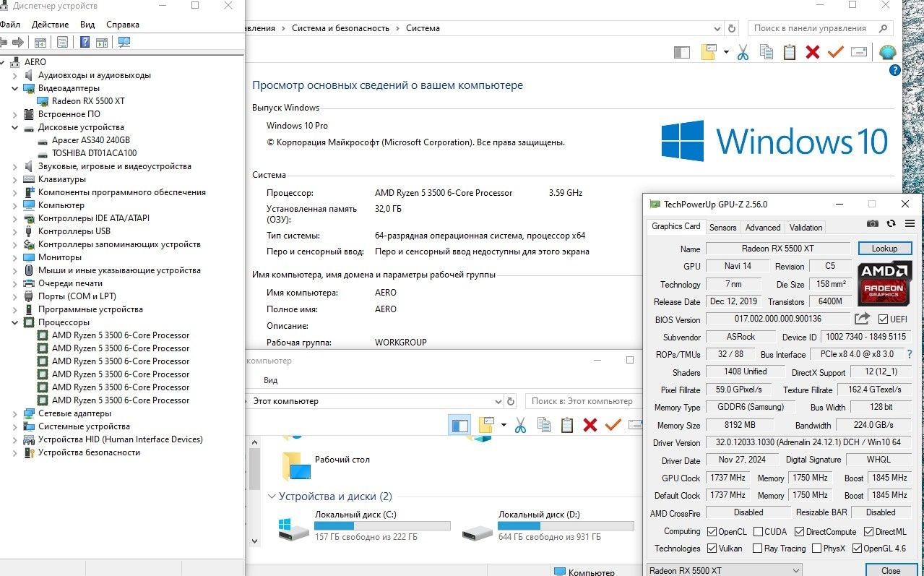Expand Аудиовходы и аудиовыходы tree node
The height and width of the screenshot is (576, 924).
[x=15, y=75]
